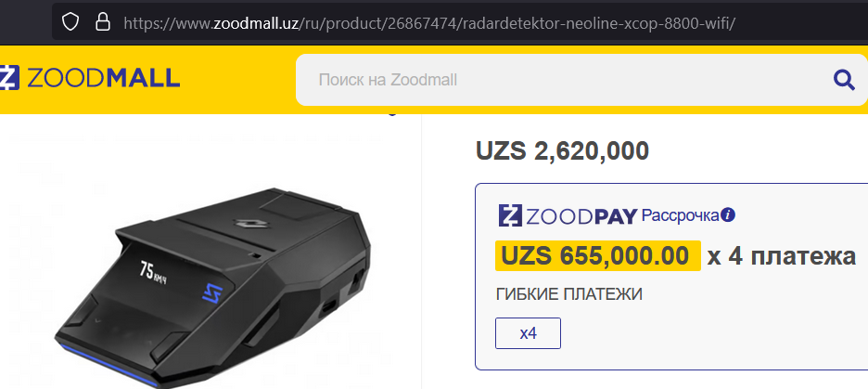Click the blue logo on the device screen
Image resolution: width=868 pixels, height=389 pixels.
click(211, 292)
